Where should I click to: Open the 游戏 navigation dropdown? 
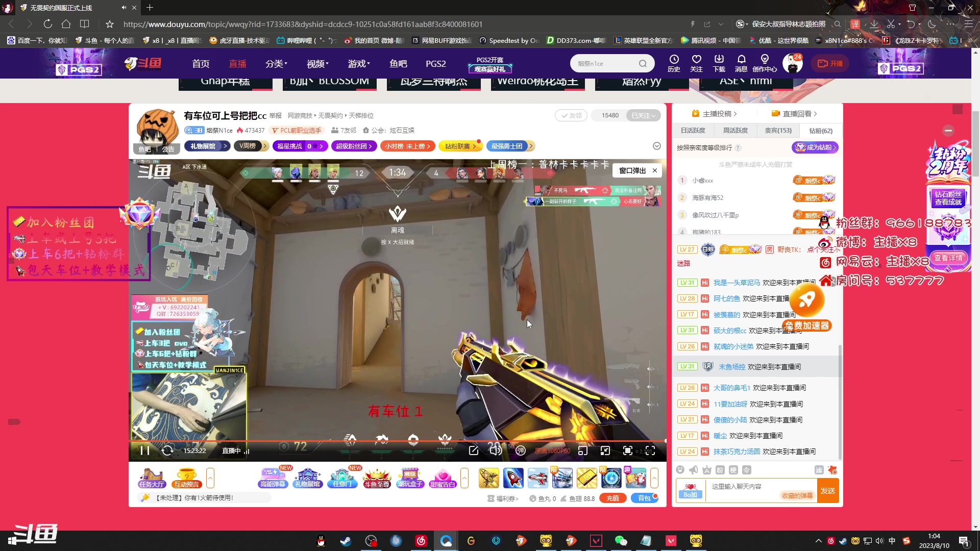click(359, 64)
